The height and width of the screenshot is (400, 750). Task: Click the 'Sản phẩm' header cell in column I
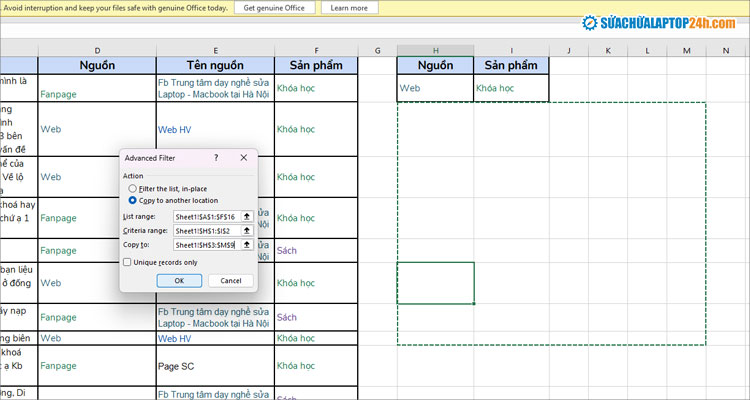pyautogui.click(x=511, y=66)
